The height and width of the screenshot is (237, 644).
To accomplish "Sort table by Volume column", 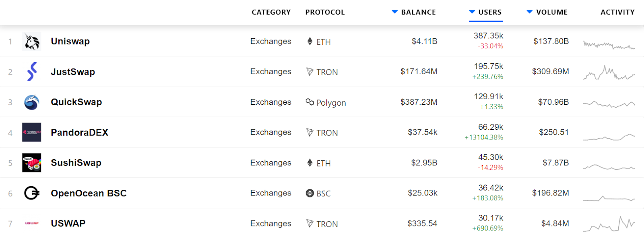I will (x=551, y=12).
